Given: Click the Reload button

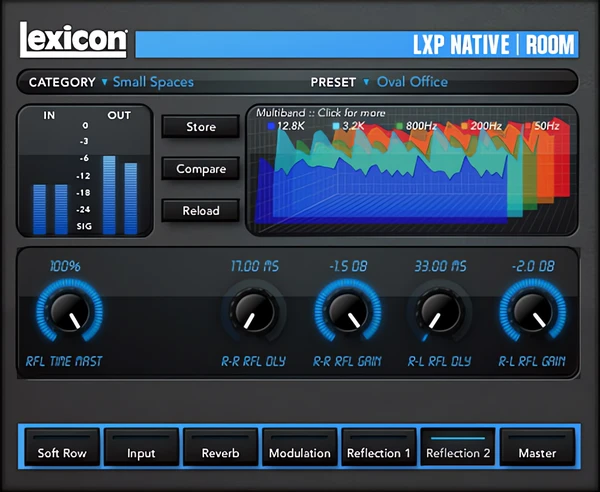Looking at the screenshot, I should [x=201, y=210].
